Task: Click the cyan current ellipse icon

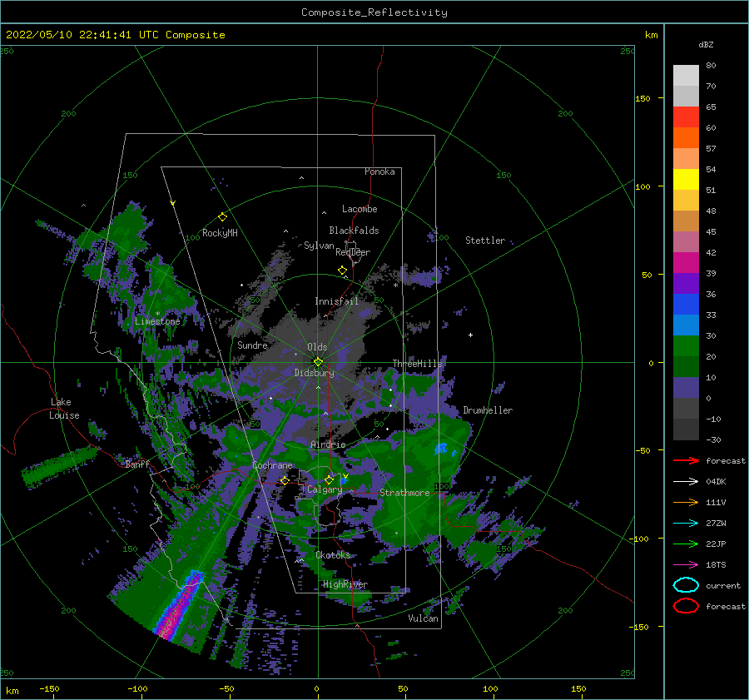Action: pos(686,585)
